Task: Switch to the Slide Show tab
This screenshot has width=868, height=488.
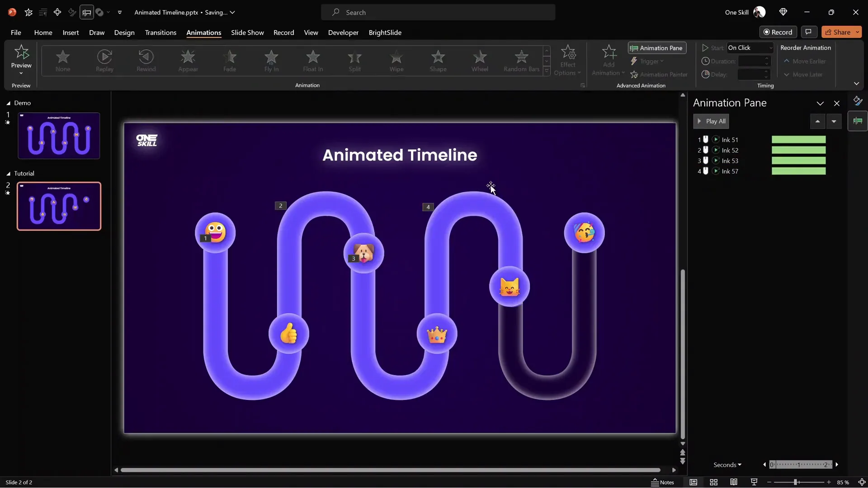Action: [247, 33]
